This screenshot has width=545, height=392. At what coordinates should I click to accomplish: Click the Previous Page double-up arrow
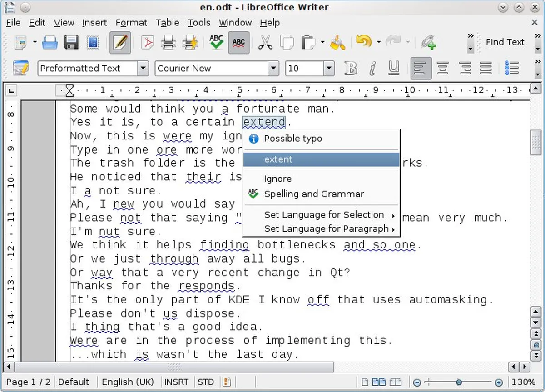536,334
